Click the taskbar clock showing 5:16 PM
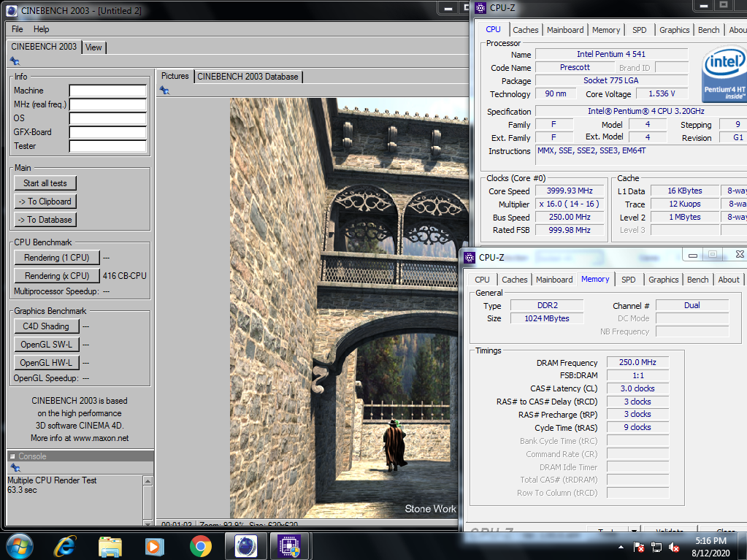747x560 pixels. click(710, 547)
